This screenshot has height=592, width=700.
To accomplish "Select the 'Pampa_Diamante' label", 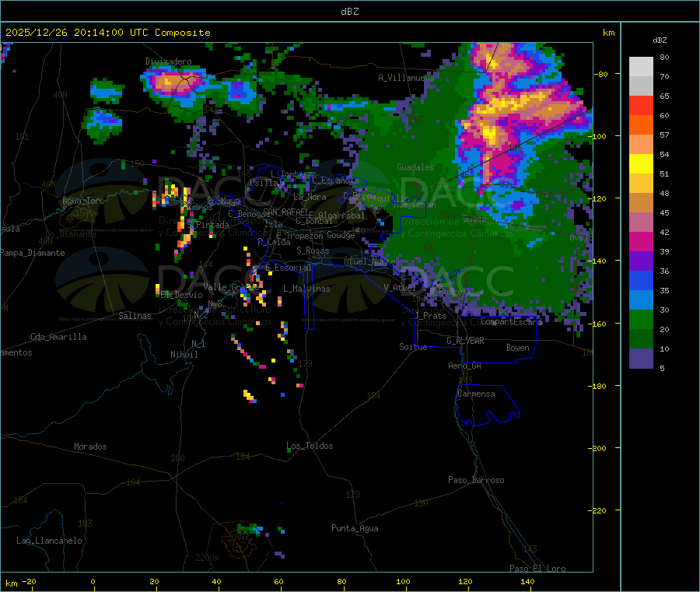I will click(x=32, y=253).
